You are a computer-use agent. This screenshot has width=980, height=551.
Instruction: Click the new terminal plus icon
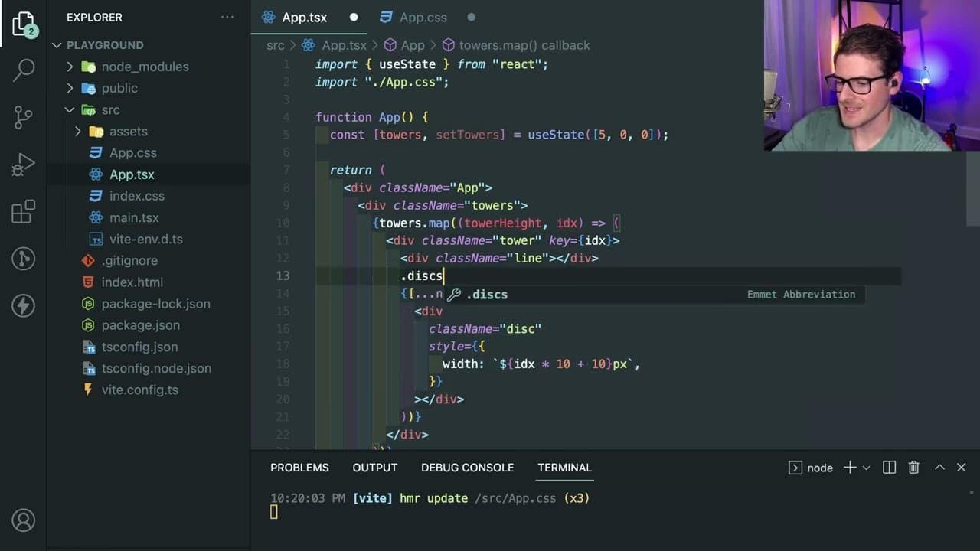850,468
